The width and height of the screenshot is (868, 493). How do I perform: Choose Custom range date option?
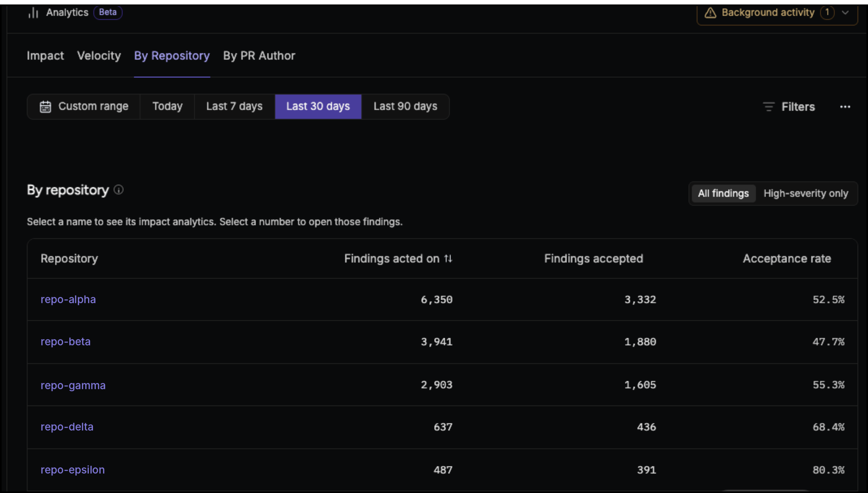[x=84, y=107]
